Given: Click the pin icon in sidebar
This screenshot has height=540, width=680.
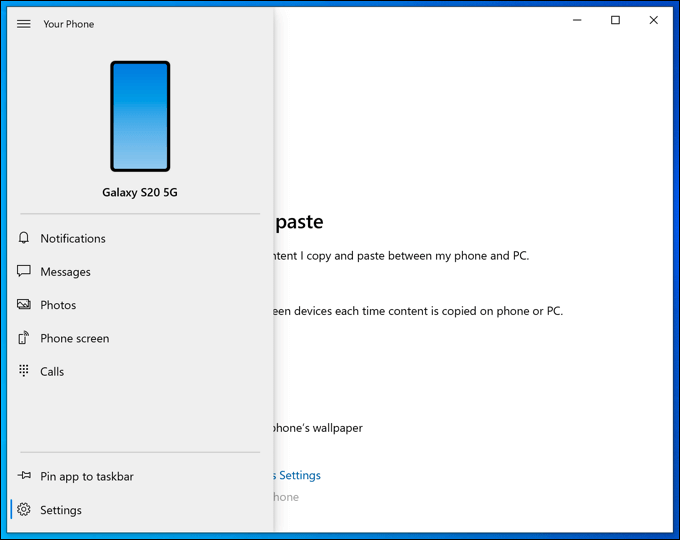Looking at the screenshot, I should point(24,477).
